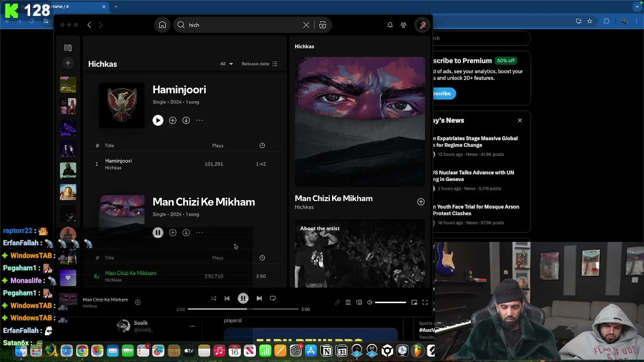Viewport: 644px width, 362px height.
Task: Open the 'Release date' sort dropdown
Action: (x=260, y=64)
